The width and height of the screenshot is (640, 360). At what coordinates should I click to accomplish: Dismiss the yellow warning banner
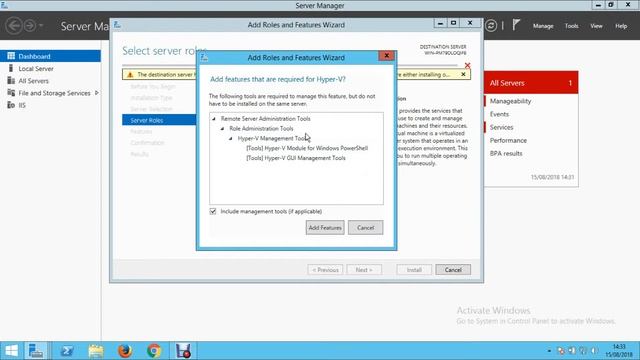(463, 74)
